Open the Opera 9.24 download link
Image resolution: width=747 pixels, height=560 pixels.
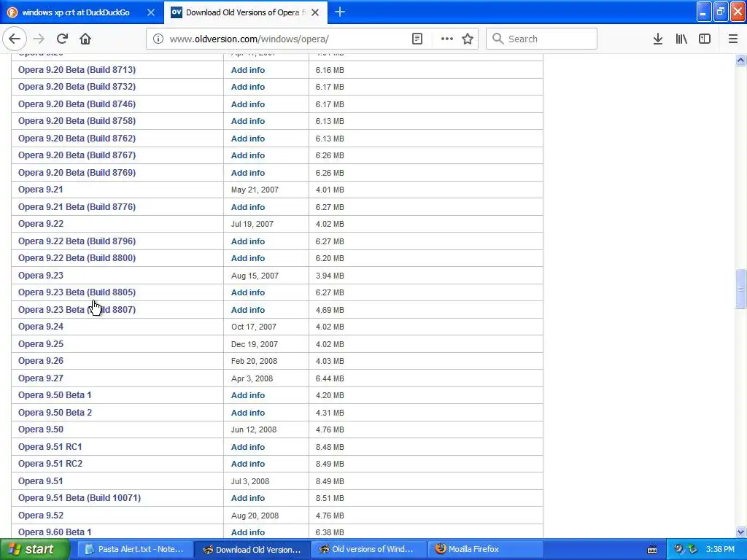[41, 327]
